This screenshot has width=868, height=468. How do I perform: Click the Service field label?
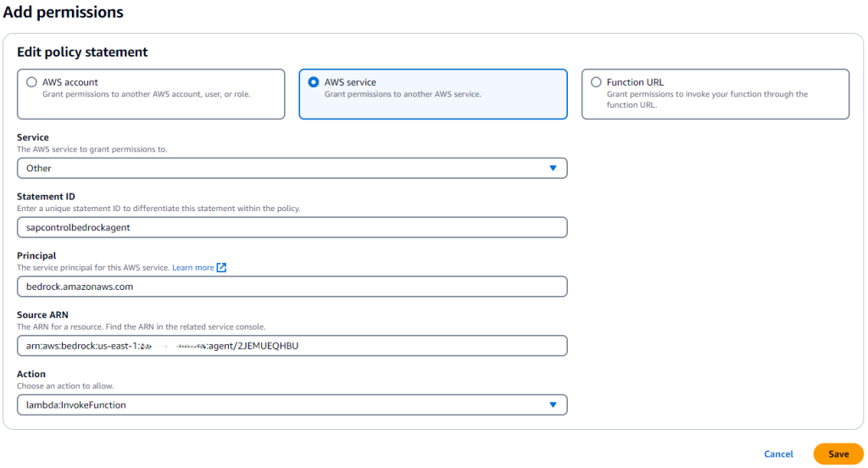coord(33,137)
